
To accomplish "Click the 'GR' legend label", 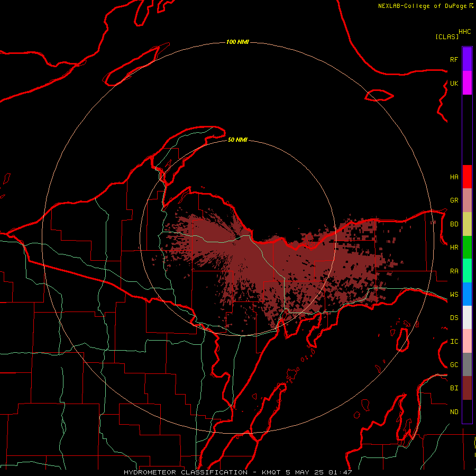I will click(x=454, y=200).
